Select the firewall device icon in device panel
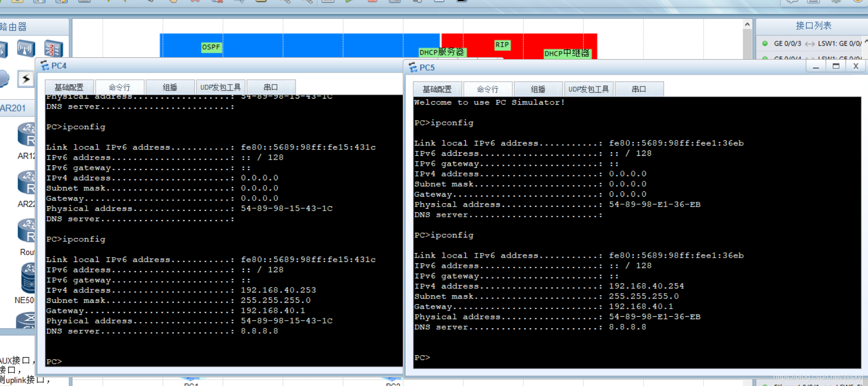The height and width of the screenshot is (386, 868). coord(53,49)
